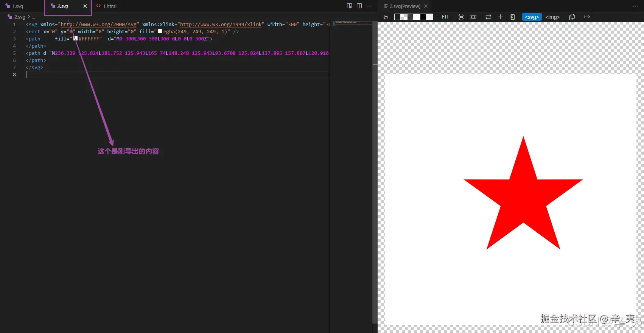Click the </path> tag on line 6

(x=36, y=60)
